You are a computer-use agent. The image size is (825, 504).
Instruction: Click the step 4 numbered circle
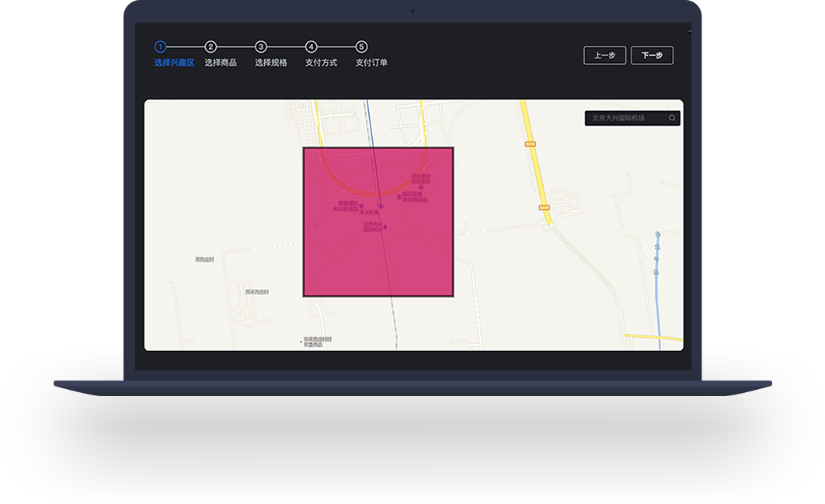tap(311, 47)
